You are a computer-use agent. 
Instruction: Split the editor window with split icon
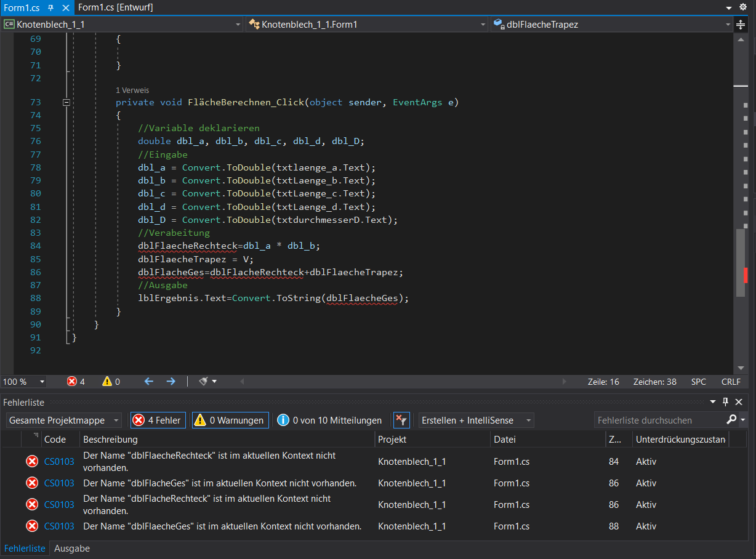pos(741,25)
